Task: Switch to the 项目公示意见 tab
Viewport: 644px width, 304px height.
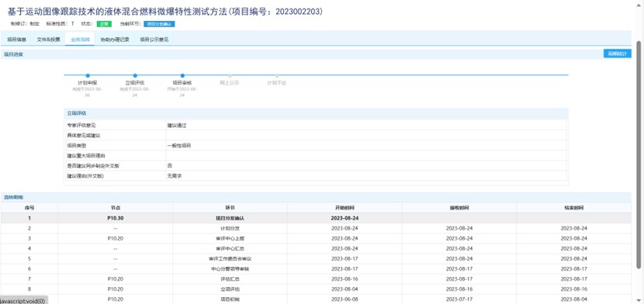Action: pyautogui.click(x=154, y=40)
